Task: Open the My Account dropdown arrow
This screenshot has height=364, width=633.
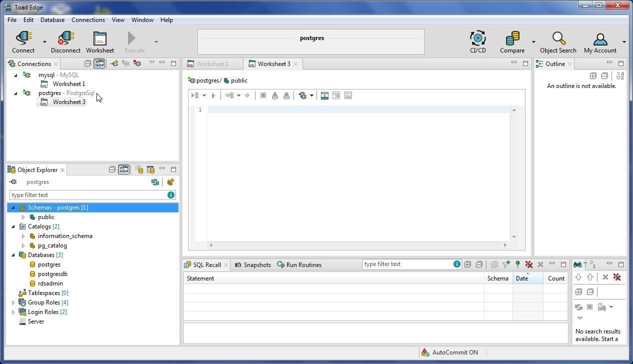Action: [x=624, y=42]
